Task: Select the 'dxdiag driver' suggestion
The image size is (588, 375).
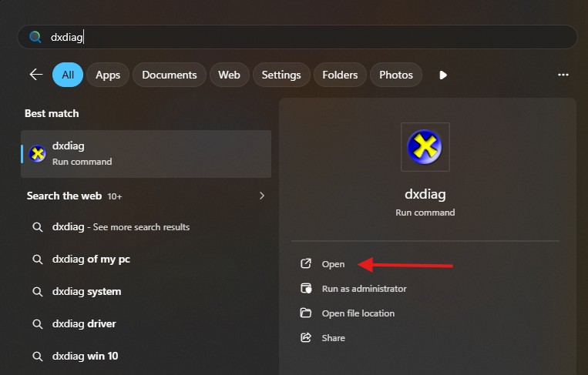Action: 146,323
